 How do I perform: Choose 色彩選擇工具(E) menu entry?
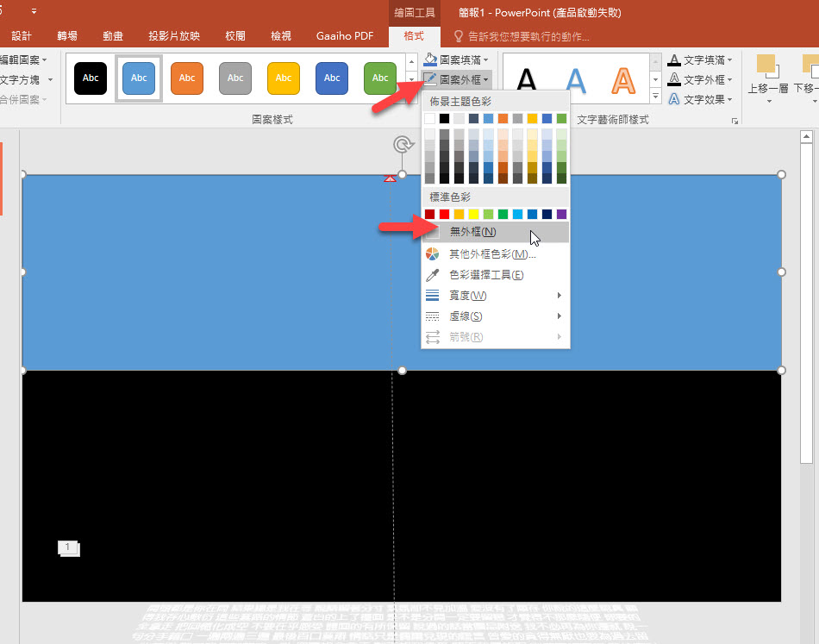(495, 275)
